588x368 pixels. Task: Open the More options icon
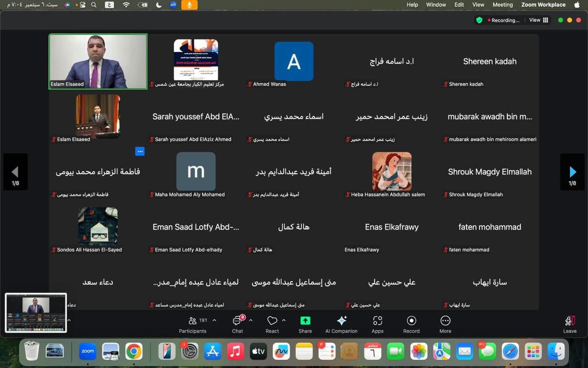tap(445, 321)
